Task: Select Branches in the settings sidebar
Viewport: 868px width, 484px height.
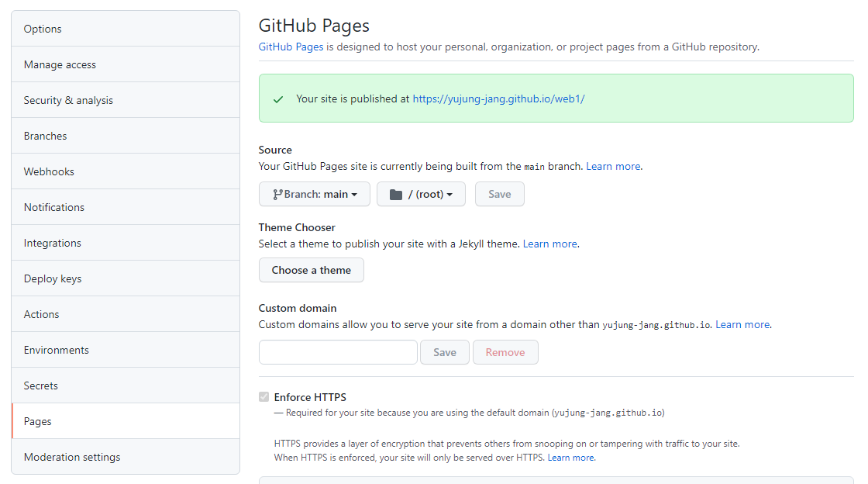Action: [x=126, y=136]
